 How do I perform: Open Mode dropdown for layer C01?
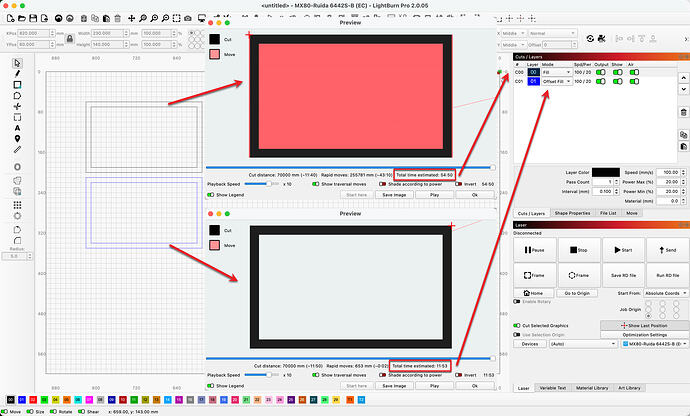[553, 81]
